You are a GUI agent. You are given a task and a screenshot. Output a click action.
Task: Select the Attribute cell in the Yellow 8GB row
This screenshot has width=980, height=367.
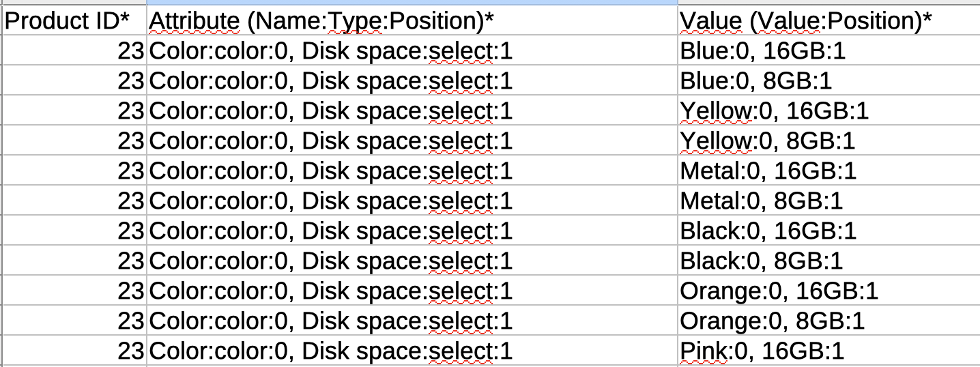(x=330, y=141)
